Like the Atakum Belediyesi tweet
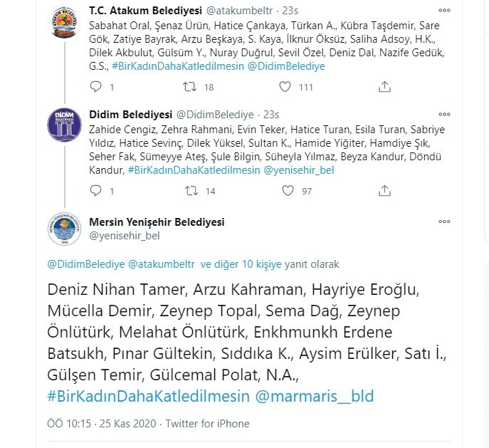 pos(285,87)
